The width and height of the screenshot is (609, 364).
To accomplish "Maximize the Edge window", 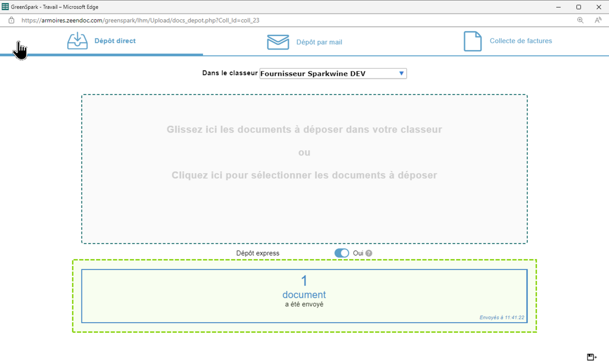I will pos(578,7).
